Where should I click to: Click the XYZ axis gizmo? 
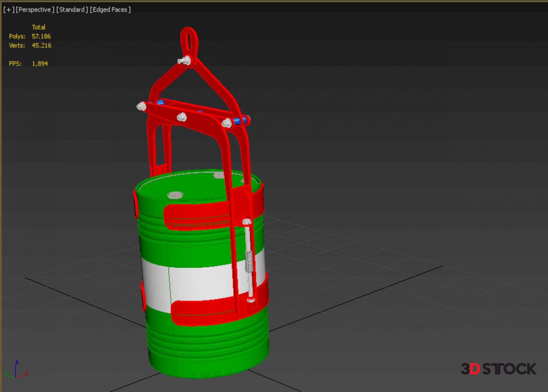click(16, 370)
